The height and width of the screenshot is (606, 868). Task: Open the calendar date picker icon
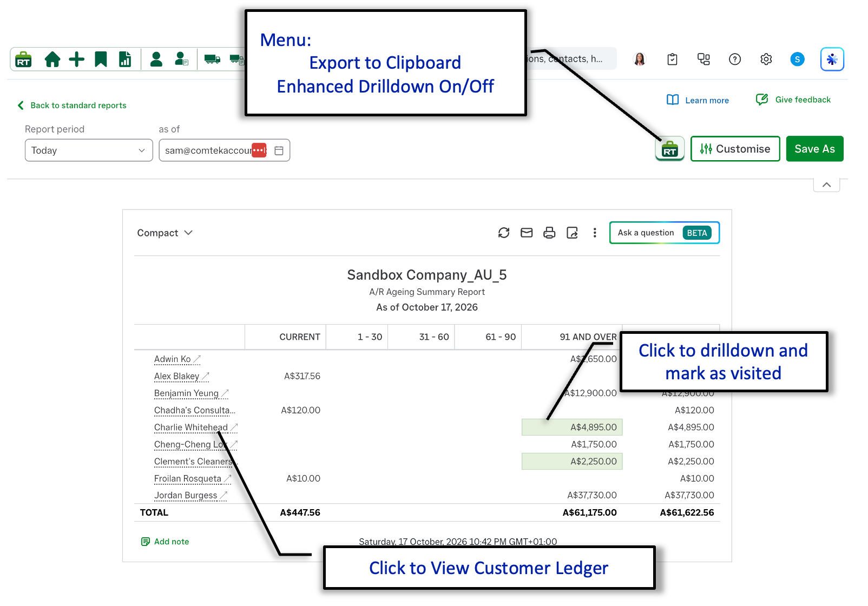pyautogui.click(x=279, y=150)
